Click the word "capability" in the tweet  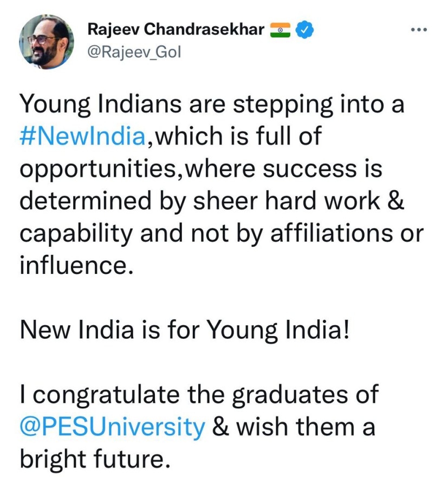coord(76,234)
